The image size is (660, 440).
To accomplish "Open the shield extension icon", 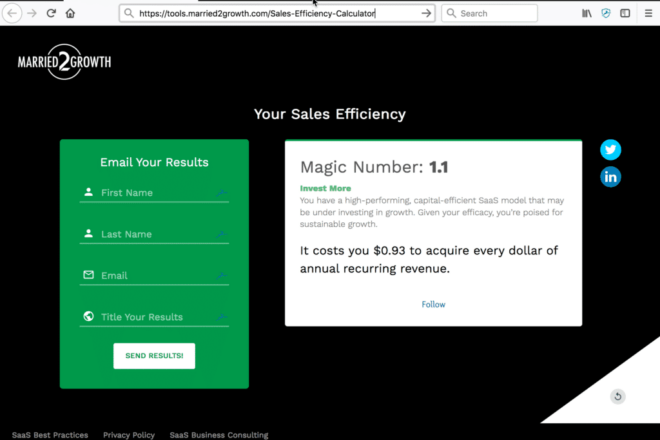I will (606, 13).
